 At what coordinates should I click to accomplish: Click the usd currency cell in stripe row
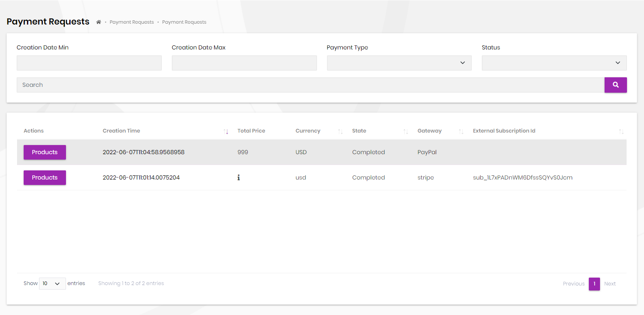(301, 177)
